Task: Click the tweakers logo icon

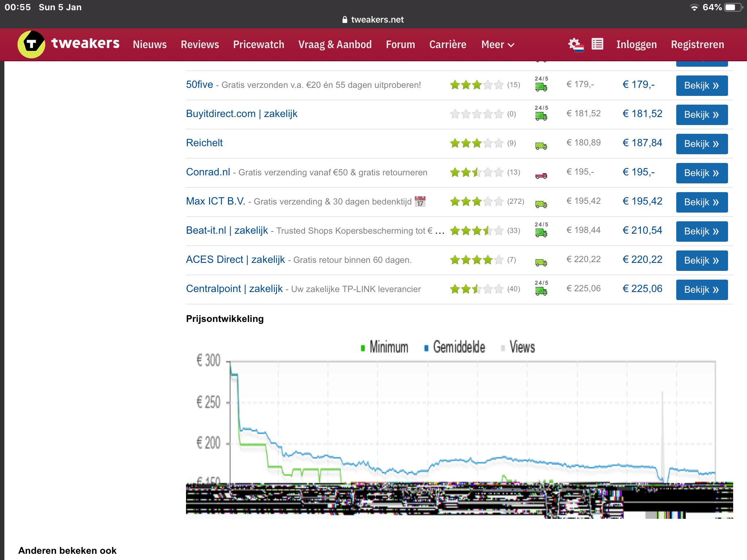Action: [x=31, y=44]
